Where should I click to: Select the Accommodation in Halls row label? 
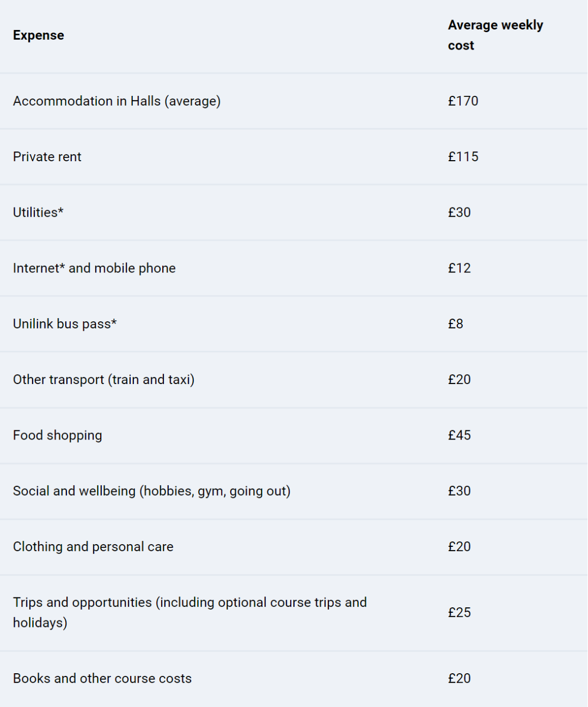[117, 101]
